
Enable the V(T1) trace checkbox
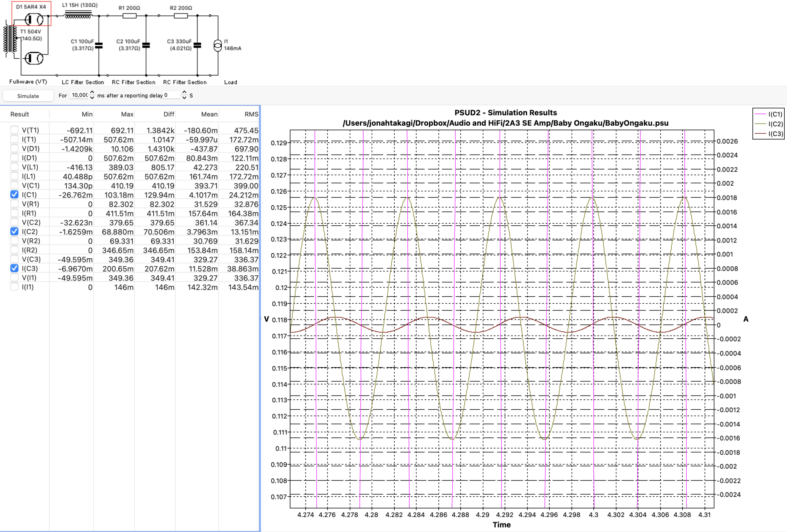14,130
